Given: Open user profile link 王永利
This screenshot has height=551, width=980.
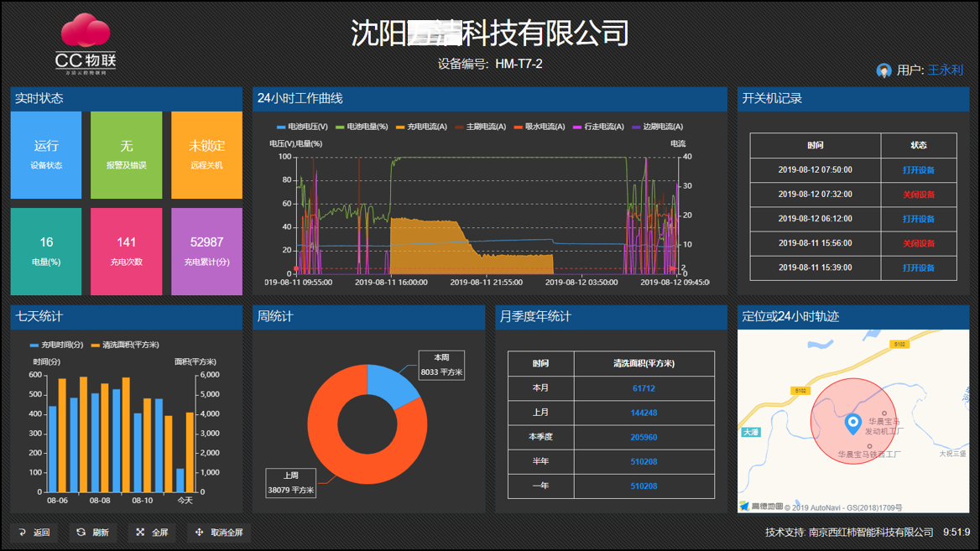Looking at the screenshot, I should [945, 70].
